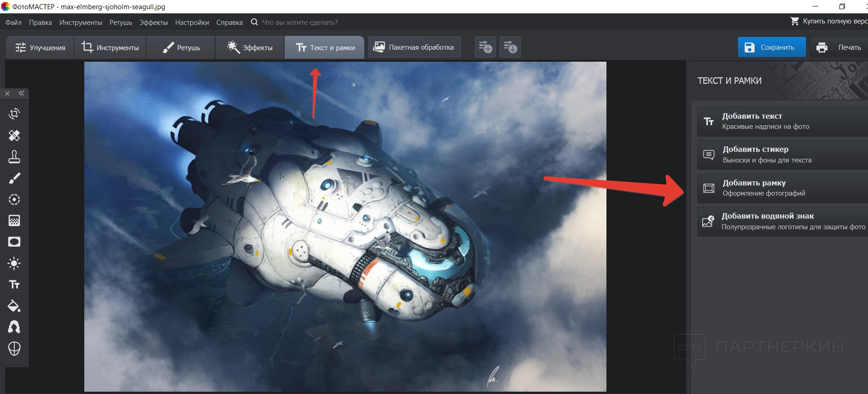
Task: Select the leaf-shaped tool at sidebar bottom
Action: point(14,349)
